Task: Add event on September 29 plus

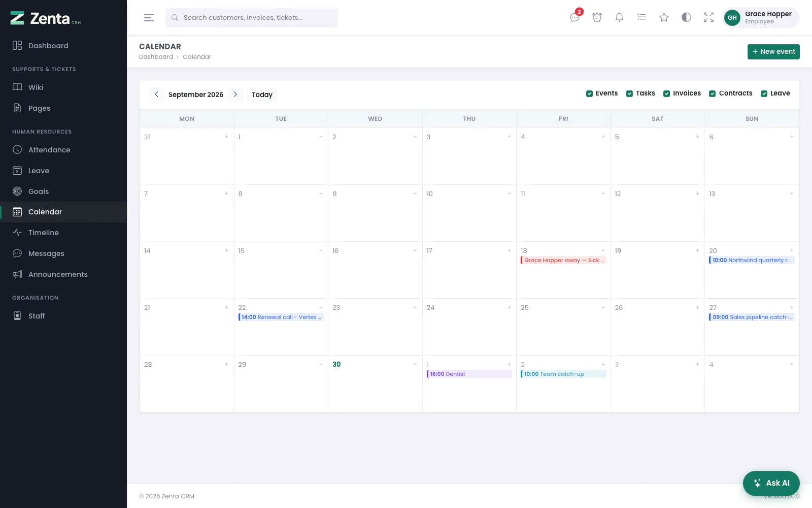Action: tap(321, 364)
